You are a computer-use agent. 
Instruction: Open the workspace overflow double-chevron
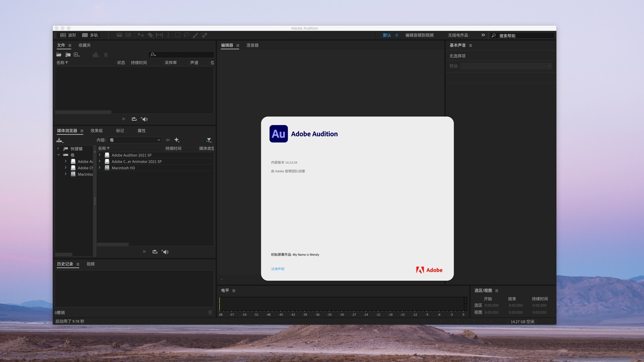483,35
